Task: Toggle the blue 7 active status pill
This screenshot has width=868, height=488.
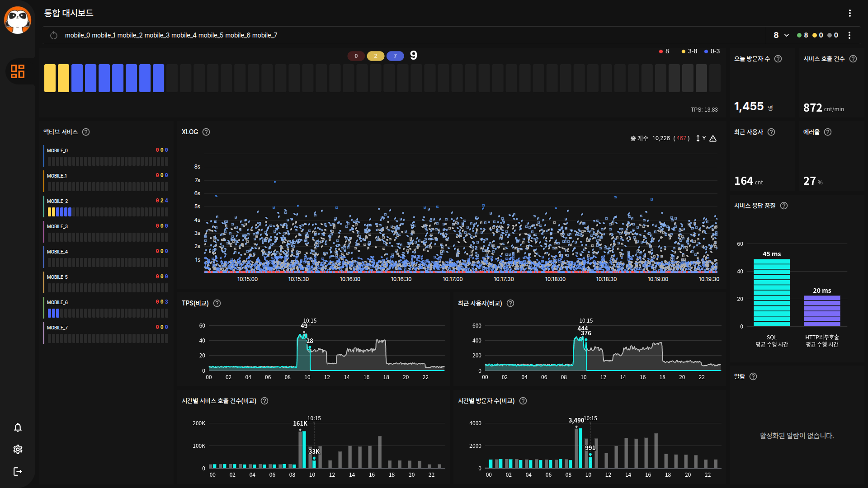Action: [x=395, y=56]
